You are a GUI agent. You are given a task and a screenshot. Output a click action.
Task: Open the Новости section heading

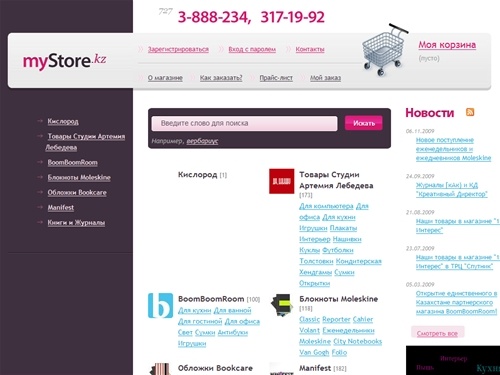(x=429, y=113)
